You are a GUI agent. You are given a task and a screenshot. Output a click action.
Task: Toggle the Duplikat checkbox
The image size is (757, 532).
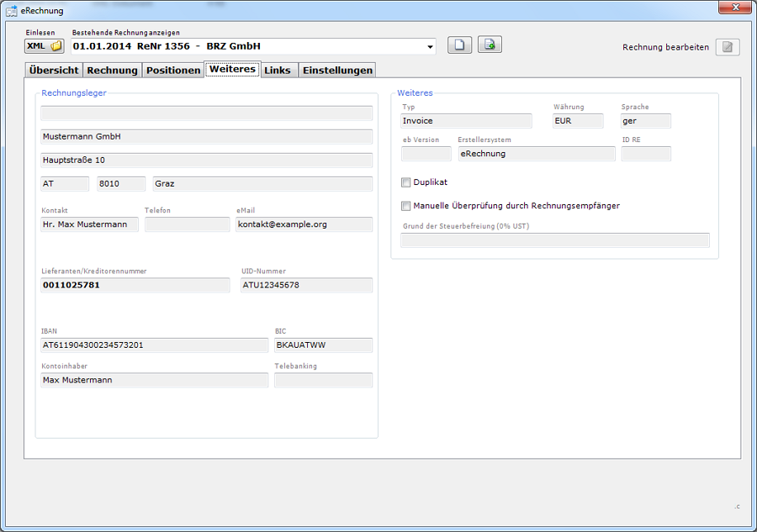coord(406,182)
